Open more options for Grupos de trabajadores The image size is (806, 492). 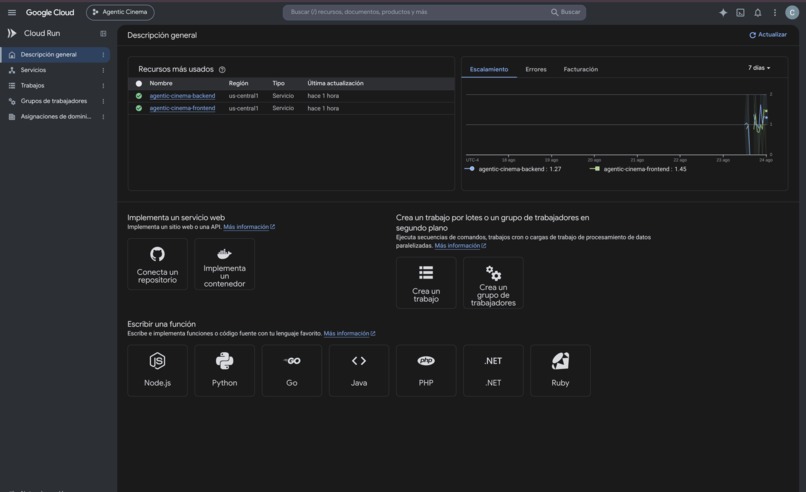point(103,101)
